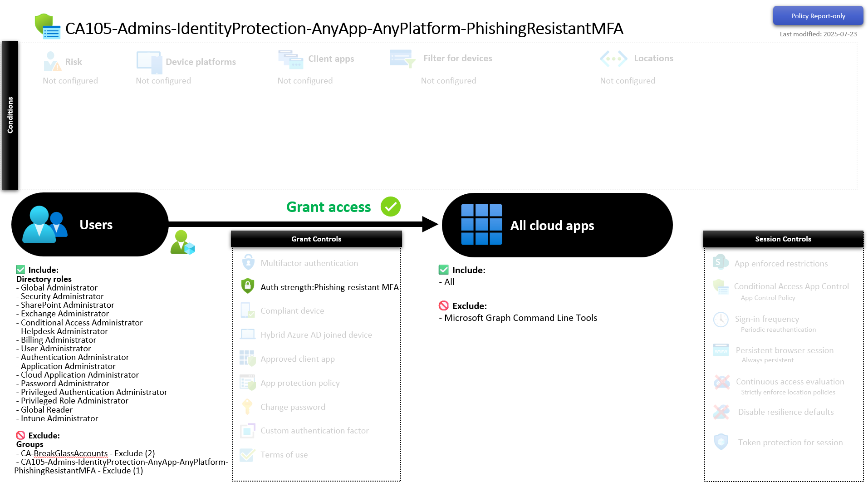Click Microsoft Graph Command Line Tools entry

[520, 318]
